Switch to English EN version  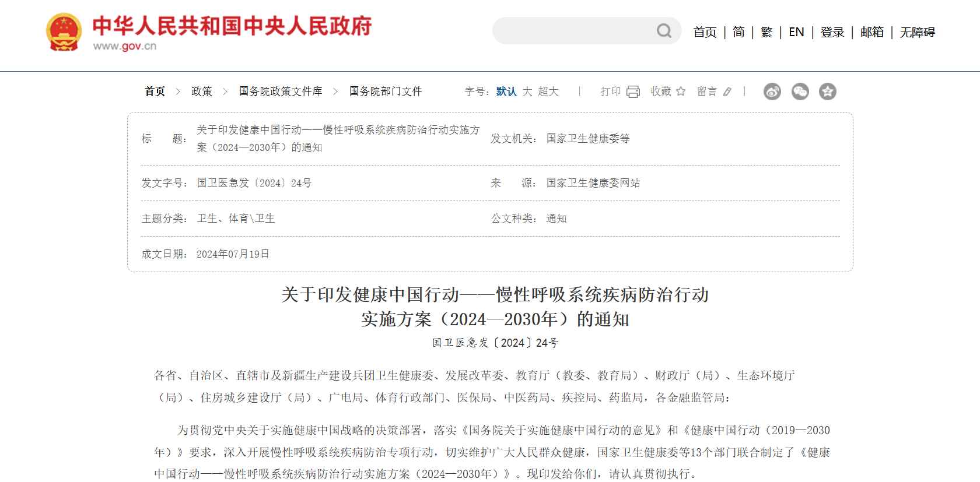796,32
